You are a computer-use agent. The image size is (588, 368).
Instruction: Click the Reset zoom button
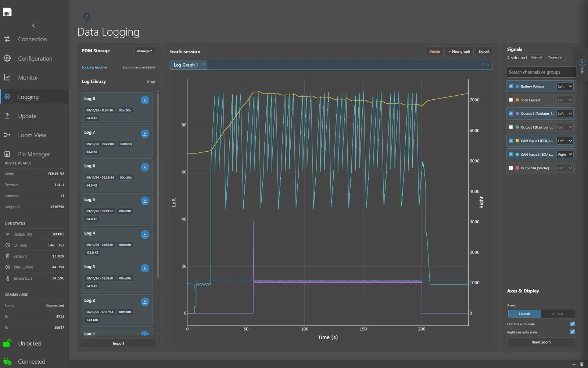[541, 342]
